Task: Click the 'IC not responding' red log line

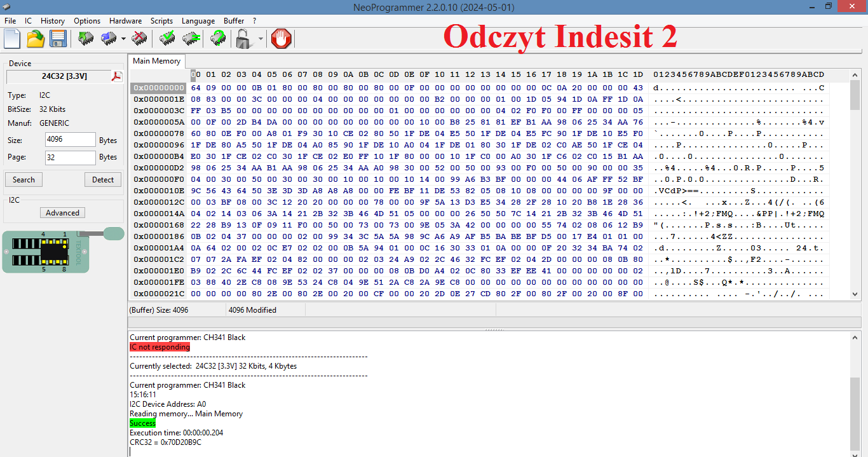Action: [x=159, y=347]
